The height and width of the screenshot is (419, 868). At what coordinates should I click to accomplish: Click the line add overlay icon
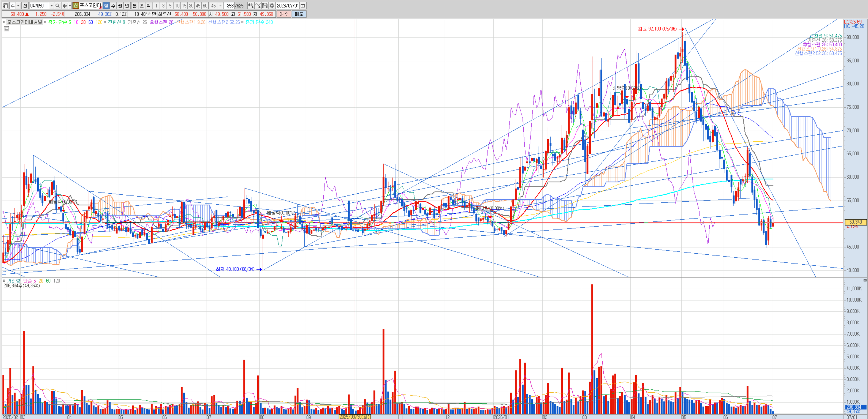coord(258,6)
